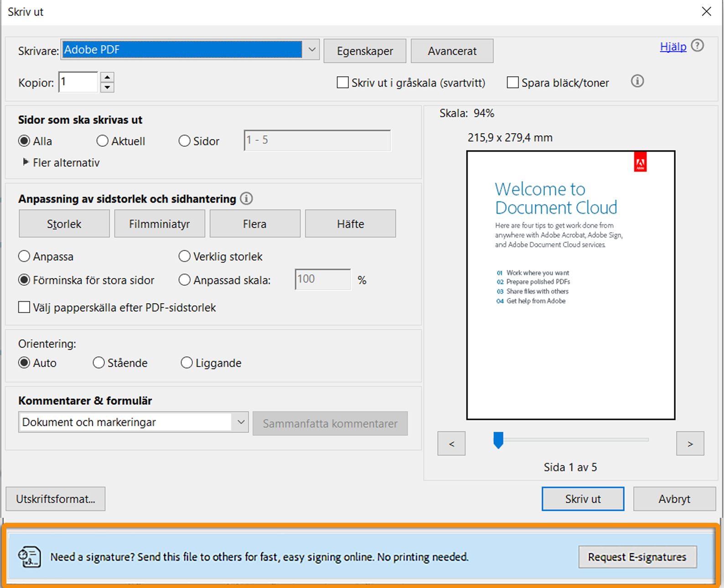Viewport: 724px width, 588px height.
Task: Click Request E-signatures button
Action: pos(637,557)
